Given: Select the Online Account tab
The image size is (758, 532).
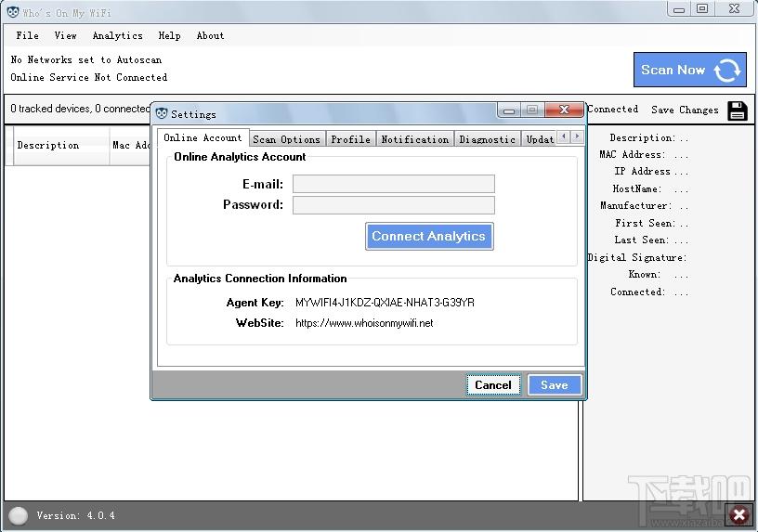Looking at the screenshot, I should pyautogui.click(x=203, y=137).
